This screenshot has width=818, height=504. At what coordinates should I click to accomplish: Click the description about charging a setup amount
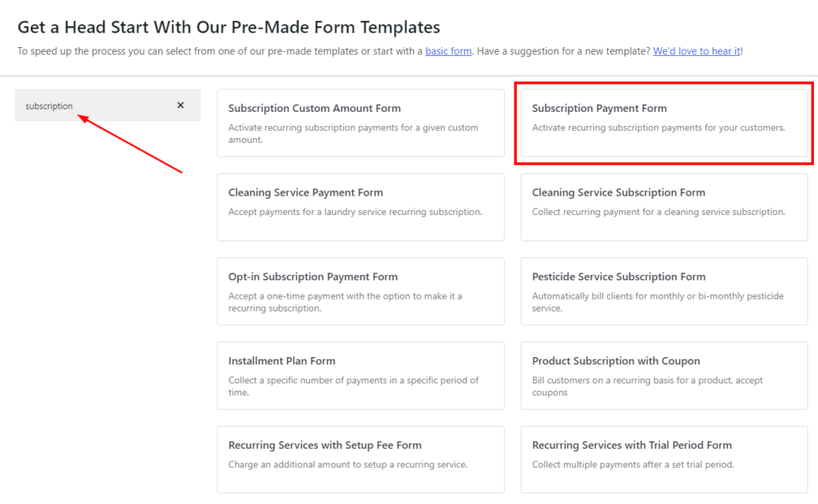347,465
